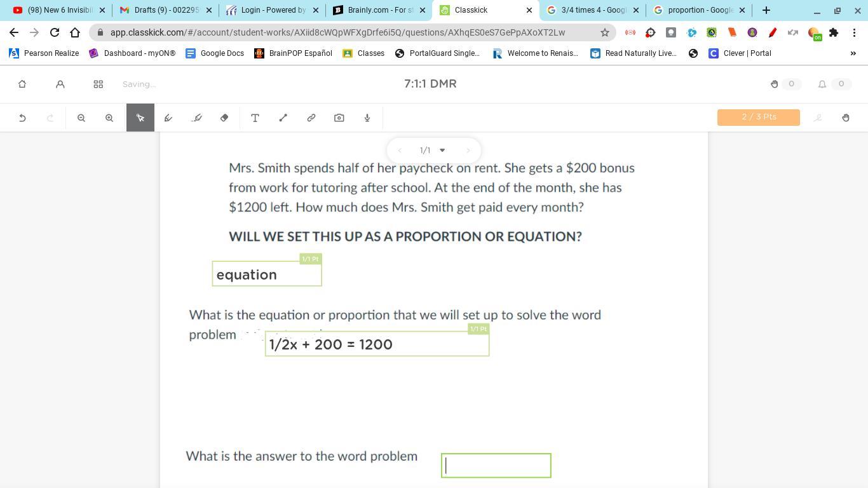Record audio with the microphone tool

point(367,118)
